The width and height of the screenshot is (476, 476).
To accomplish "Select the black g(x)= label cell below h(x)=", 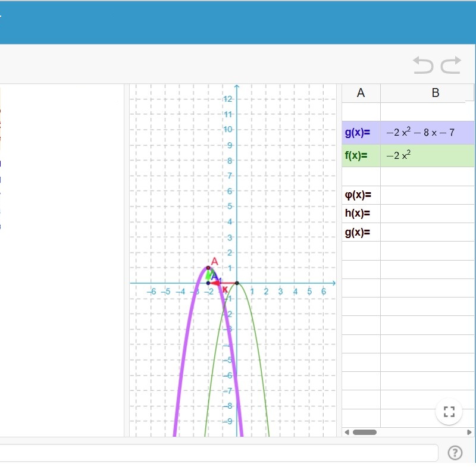I will [361, 232].
